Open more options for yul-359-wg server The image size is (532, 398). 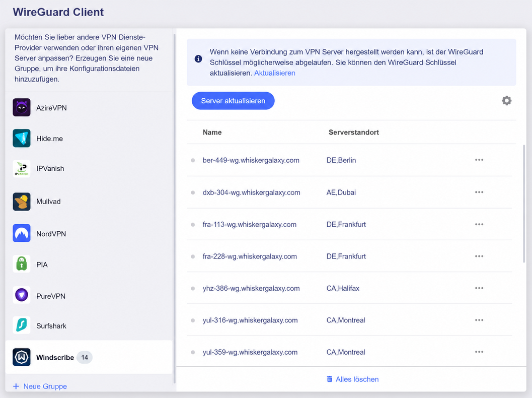pyautogui.click(x=479, y=352)
